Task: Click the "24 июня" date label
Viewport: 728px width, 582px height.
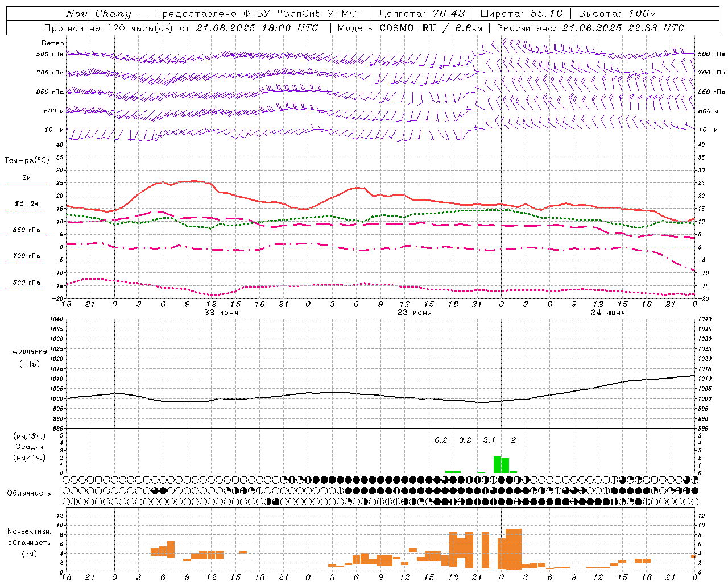Action: coord(608,313)
